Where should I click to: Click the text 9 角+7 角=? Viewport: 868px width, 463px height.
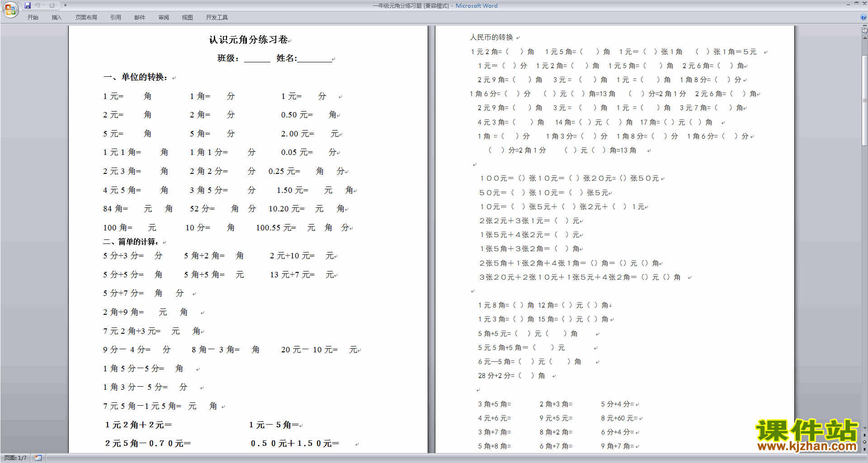618,446
